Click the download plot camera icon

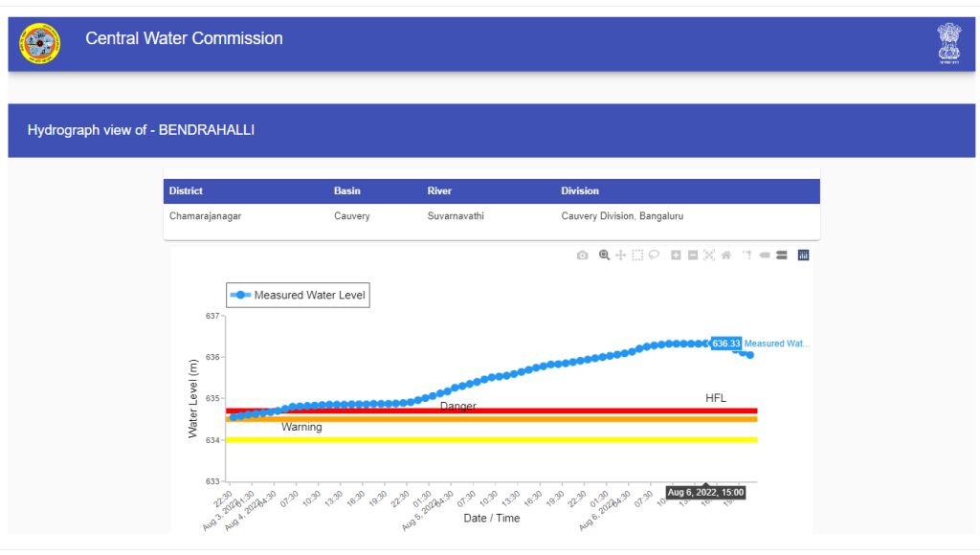coord(582,255)
